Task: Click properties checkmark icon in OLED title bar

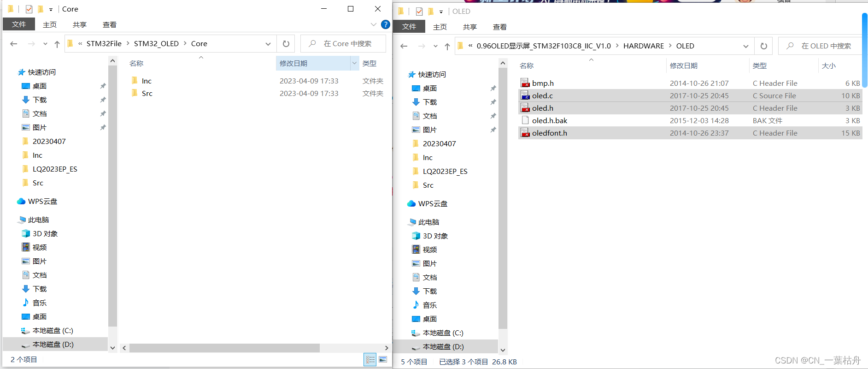Action: [x=419, y=12]
